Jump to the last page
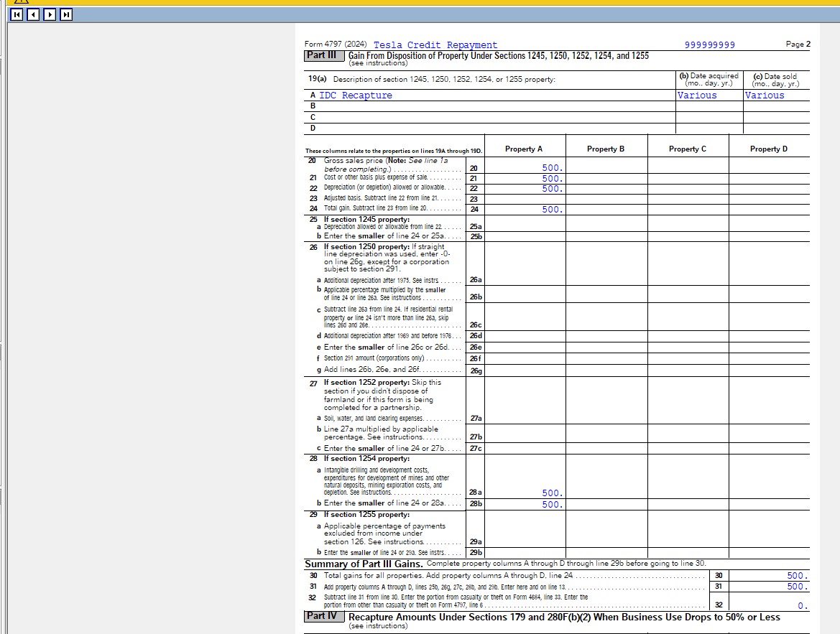Viewport: 840px width, 634px height. click(66, 14)
